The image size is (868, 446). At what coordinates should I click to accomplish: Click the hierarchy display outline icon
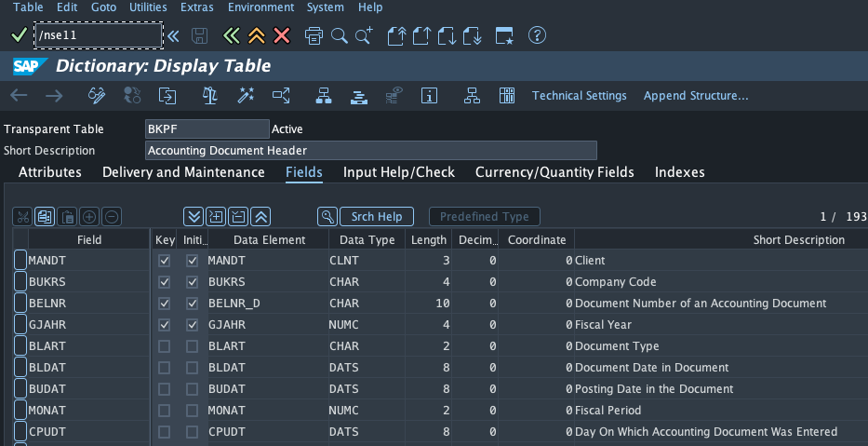click(x=473, y=95)
